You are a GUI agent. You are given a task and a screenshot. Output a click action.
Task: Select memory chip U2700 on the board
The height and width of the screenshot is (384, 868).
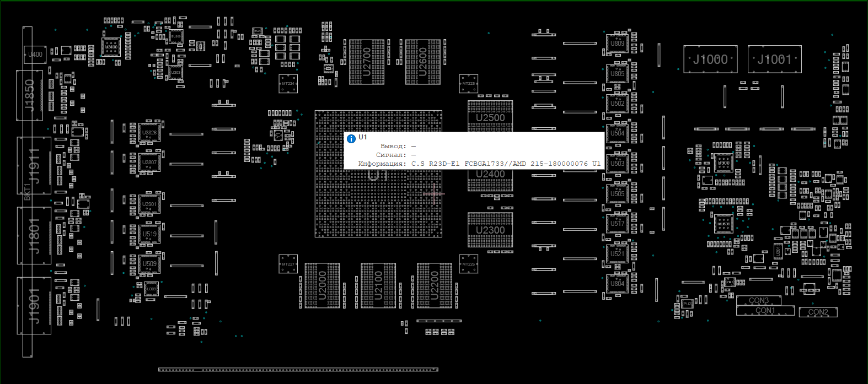367,62
